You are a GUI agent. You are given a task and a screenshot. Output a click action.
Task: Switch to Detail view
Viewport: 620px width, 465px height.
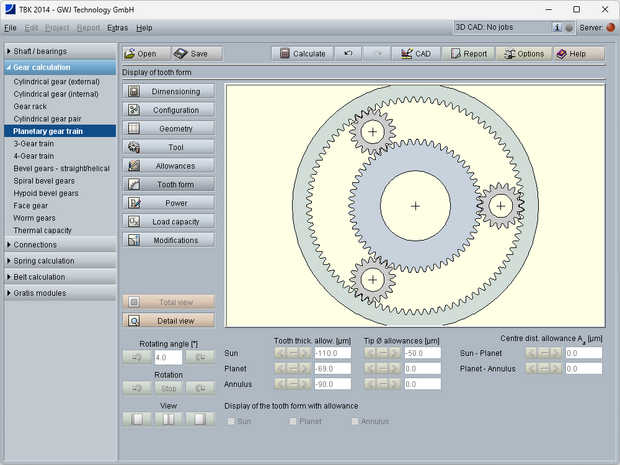(x=169, y=321)
